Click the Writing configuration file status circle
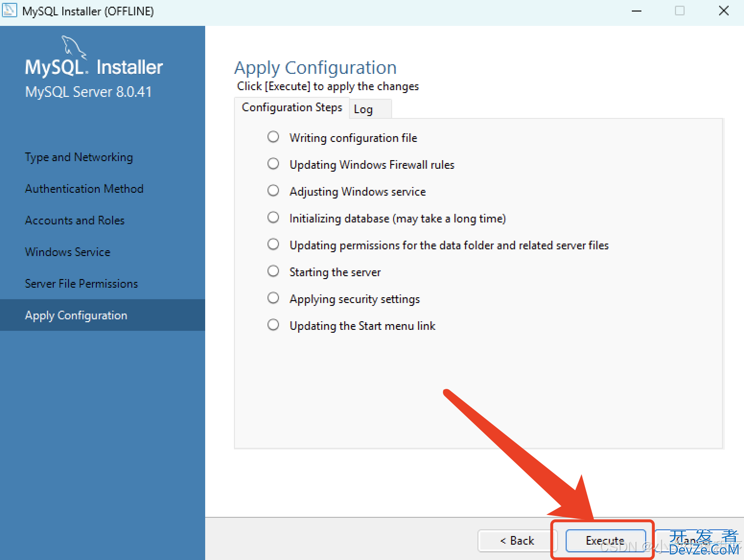The width and height of the screenshot is (744, 560). (x=273, y=137)
